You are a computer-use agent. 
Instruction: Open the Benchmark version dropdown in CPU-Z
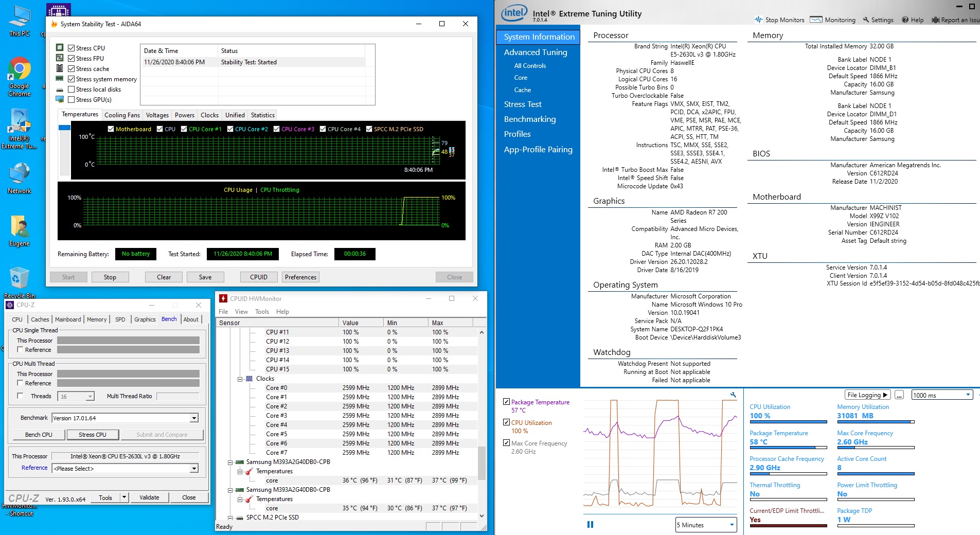coord(194,418)
